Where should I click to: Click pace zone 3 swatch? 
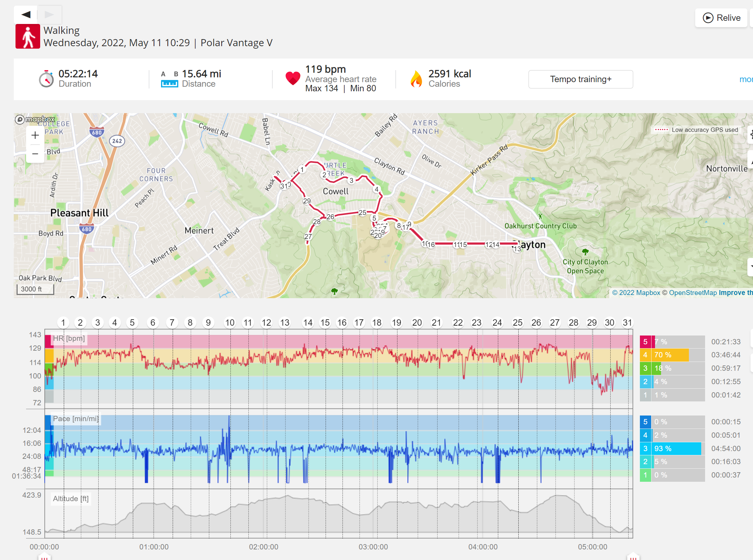645,449
